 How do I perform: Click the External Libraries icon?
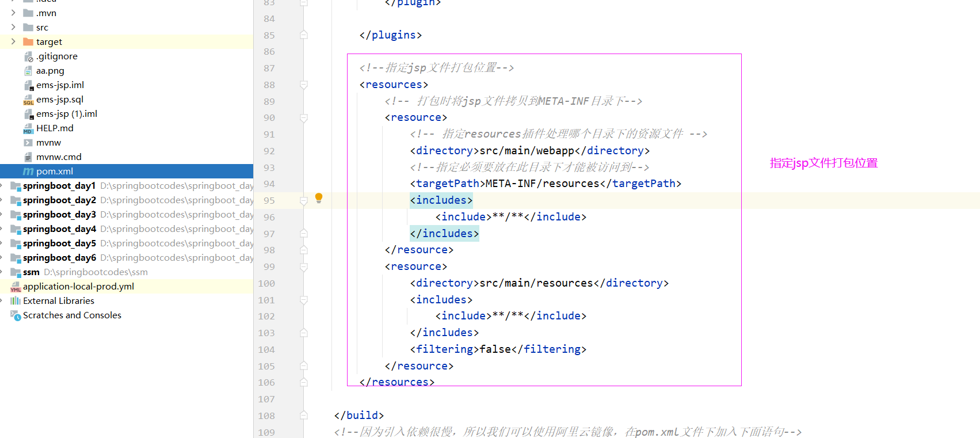(x=16, y=300)
